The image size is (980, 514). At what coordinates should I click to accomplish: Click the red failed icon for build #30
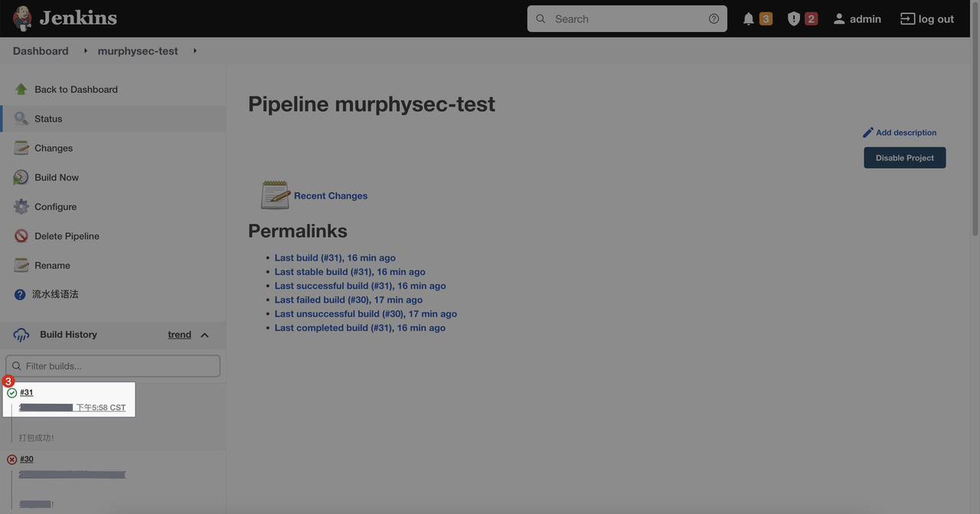pyautogui.click(x=11, y=460)
